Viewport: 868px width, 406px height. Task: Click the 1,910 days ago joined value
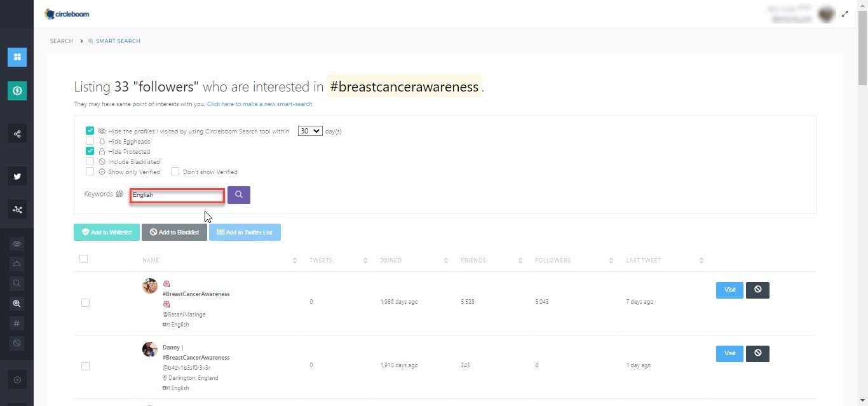click(x=399, y=365)
